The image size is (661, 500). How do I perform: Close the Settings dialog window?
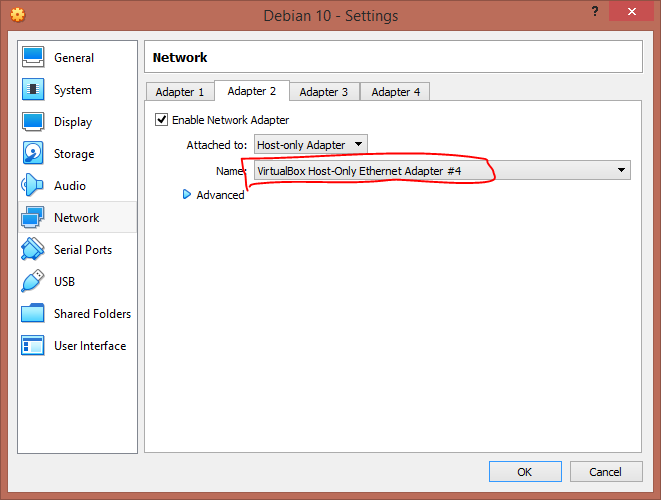coord(631,11)
